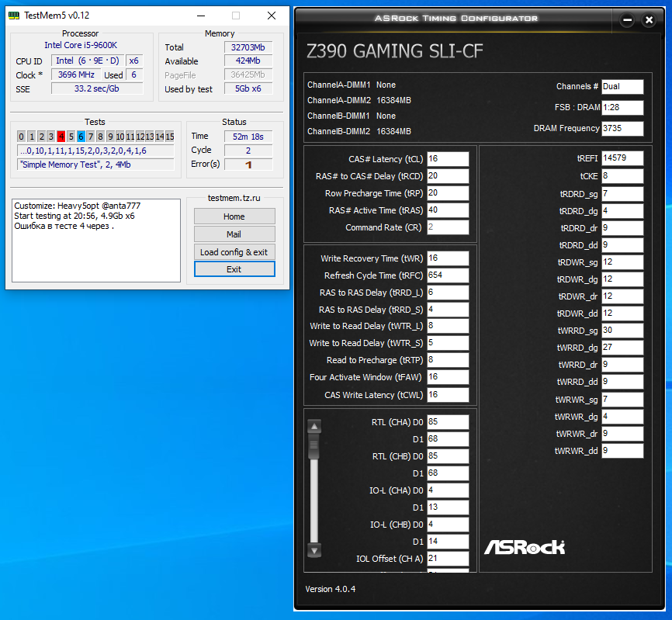Click the Total memory value 32703Mb
Image resolution: width=672 pixels, height=620 pixels.
tap(248, 47)
